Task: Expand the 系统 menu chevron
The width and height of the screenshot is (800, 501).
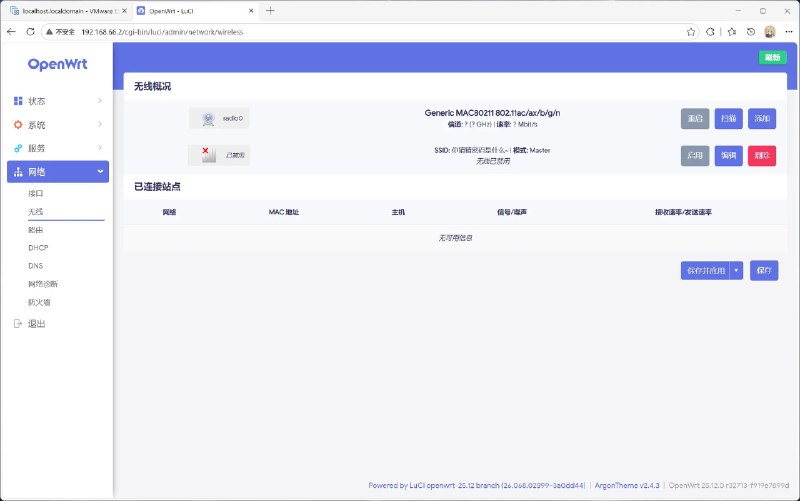Action: 100,124
